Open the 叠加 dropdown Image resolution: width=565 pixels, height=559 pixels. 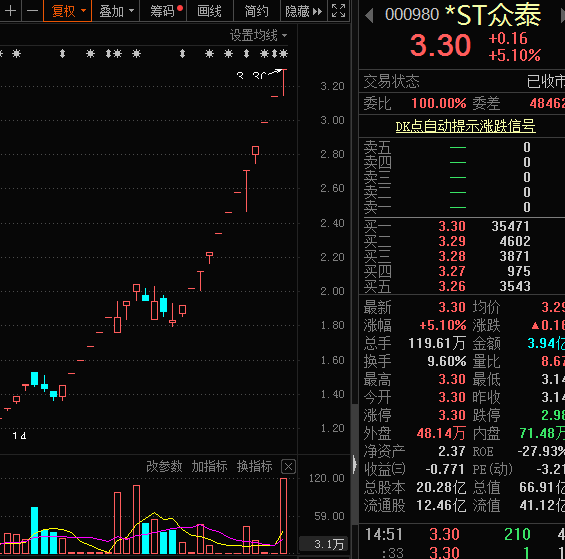pyautogui.click(x=116, y=11)
